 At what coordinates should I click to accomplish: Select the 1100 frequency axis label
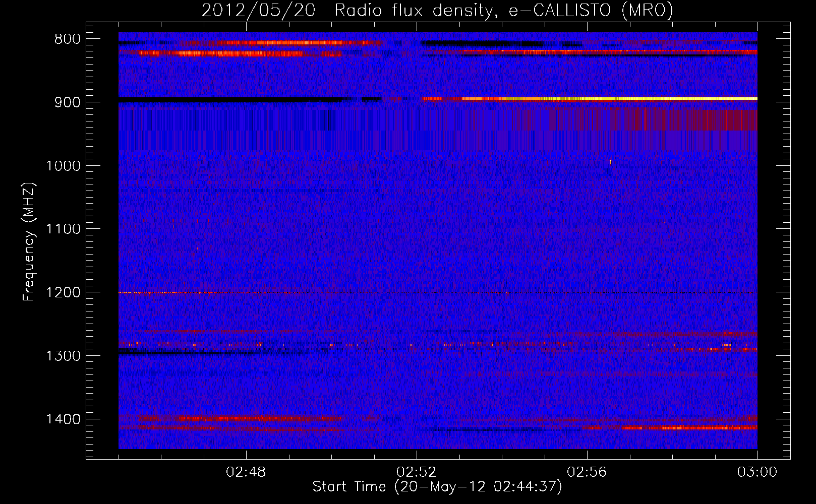coord(63,229)
